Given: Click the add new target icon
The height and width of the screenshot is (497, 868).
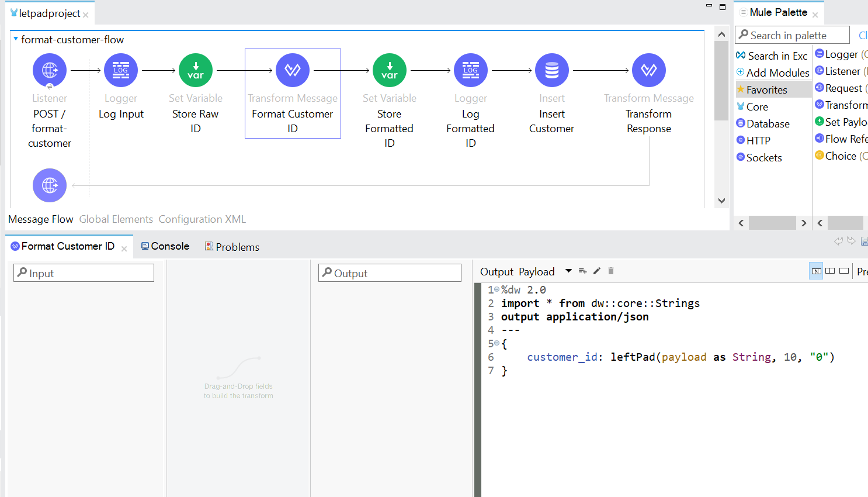Looking at the screenshot, I should pyautogui.click(x=582, y=271).
